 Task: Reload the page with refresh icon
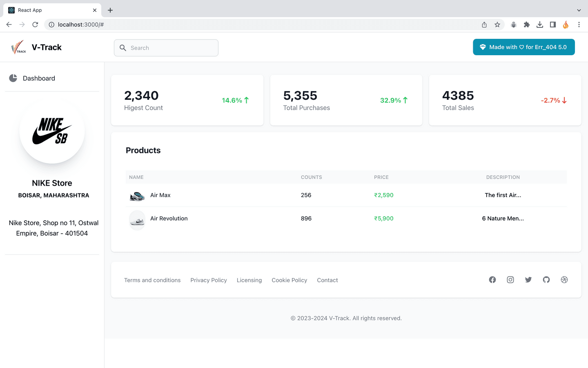(x=35, y=25)
